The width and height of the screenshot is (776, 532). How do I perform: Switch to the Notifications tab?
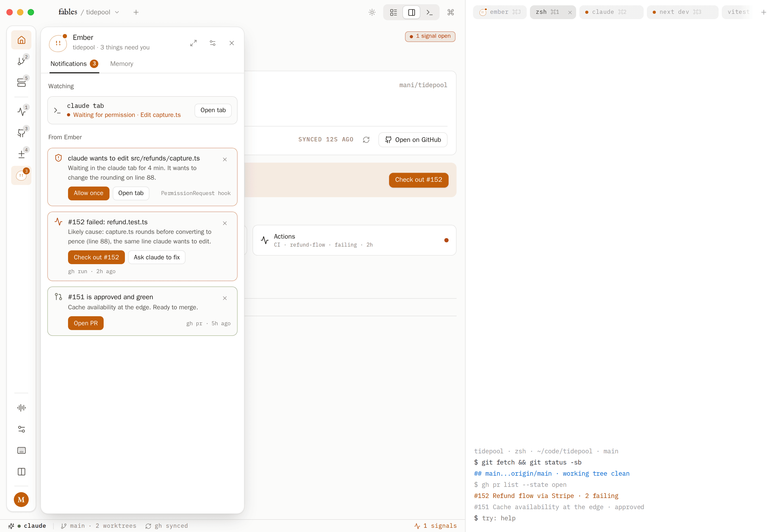pyautogui.click(x=74, y=64)
